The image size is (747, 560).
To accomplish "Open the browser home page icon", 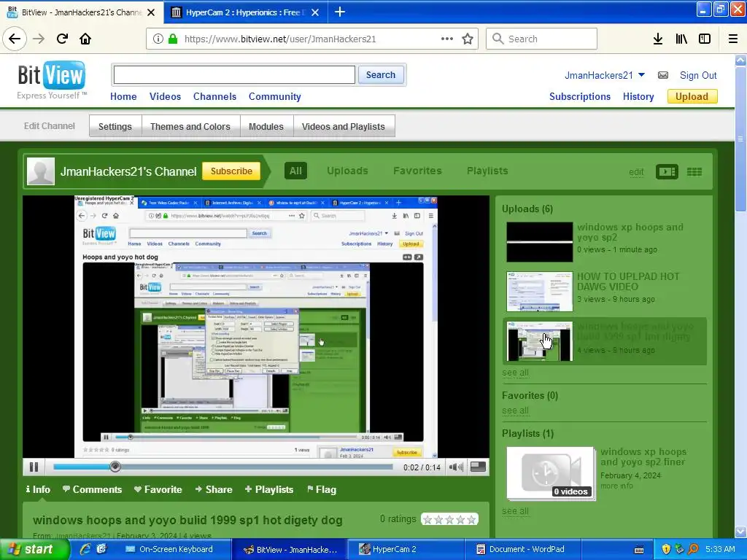I will 85,39.
